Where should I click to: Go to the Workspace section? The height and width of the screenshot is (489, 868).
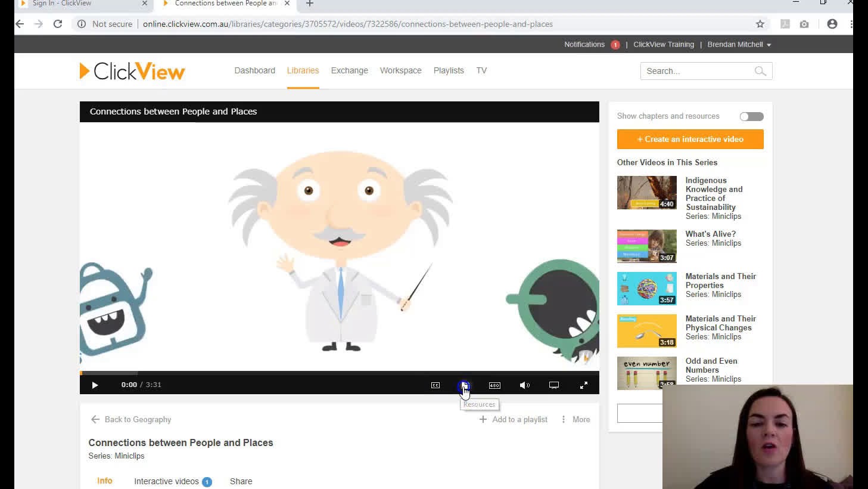[x=400, y=70]
